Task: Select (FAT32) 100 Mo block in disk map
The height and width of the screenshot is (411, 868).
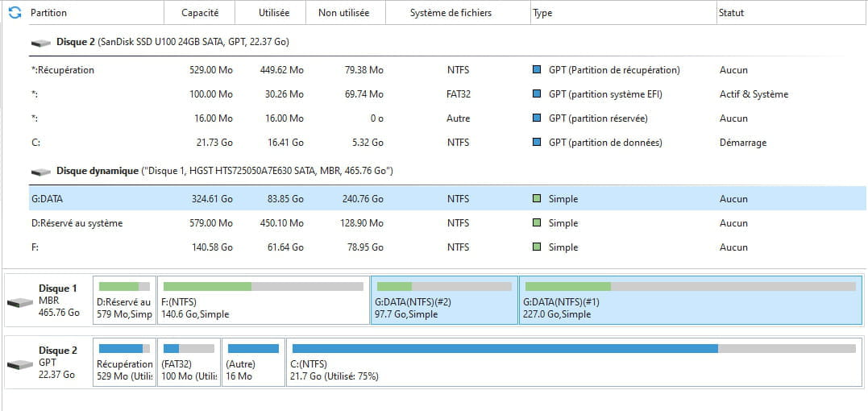Action: pos(189,363)
